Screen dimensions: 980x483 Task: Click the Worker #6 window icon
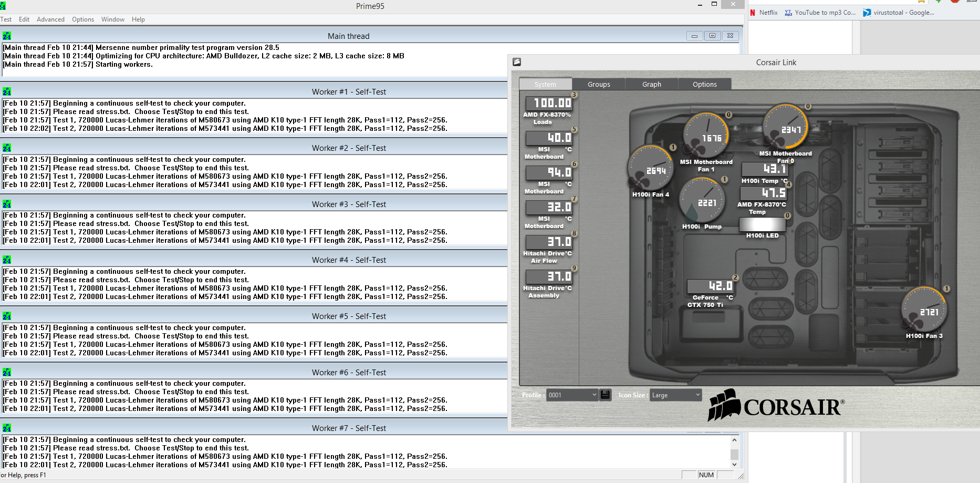7,372
